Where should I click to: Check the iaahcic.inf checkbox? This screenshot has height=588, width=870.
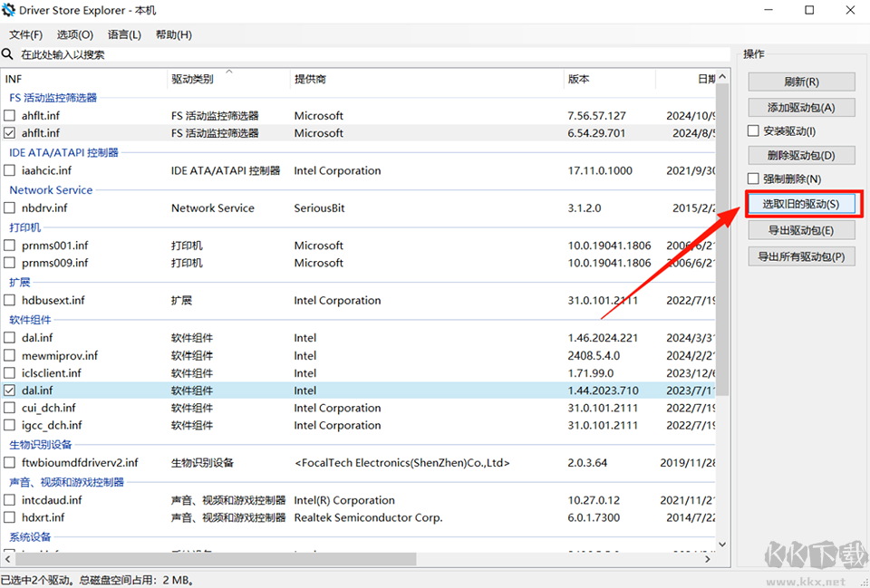[9, 170]
